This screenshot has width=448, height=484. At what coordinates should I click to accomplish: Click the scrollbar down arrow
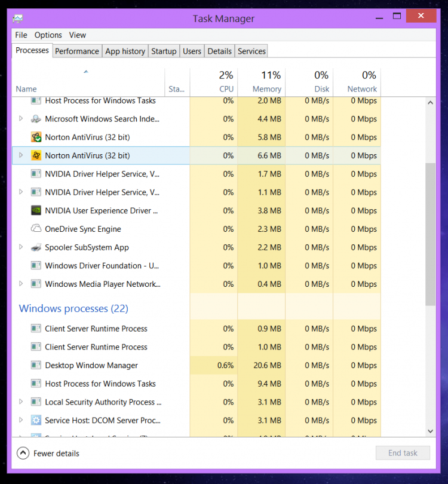click(x=431, y=431)
